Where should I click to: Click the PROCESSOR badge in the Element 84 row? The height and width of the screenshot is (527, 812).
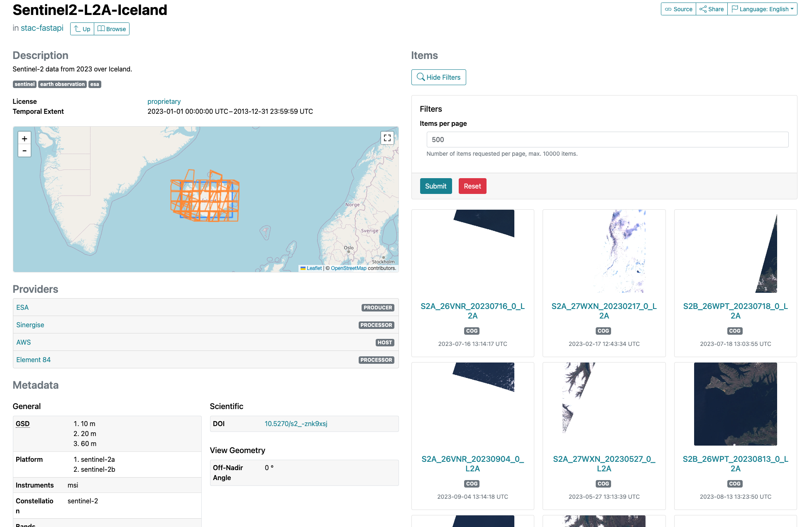377,360
